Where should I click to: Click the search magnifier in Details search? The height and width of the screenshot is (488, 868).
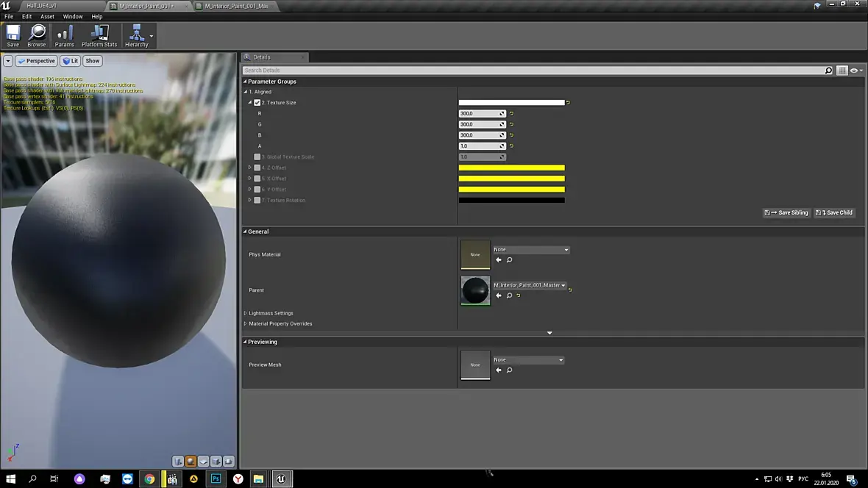(x=829, y=71)
